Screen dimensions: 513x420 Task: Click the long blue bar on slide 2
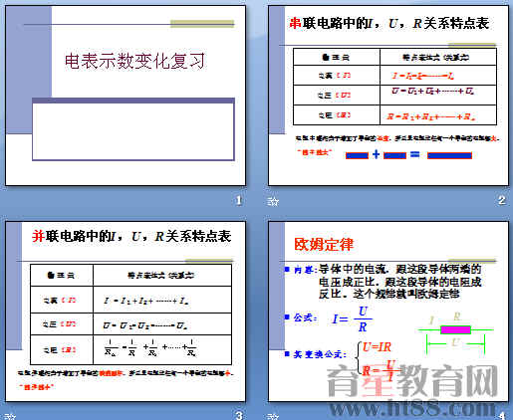pyautogui.click(x=449, y=155)
